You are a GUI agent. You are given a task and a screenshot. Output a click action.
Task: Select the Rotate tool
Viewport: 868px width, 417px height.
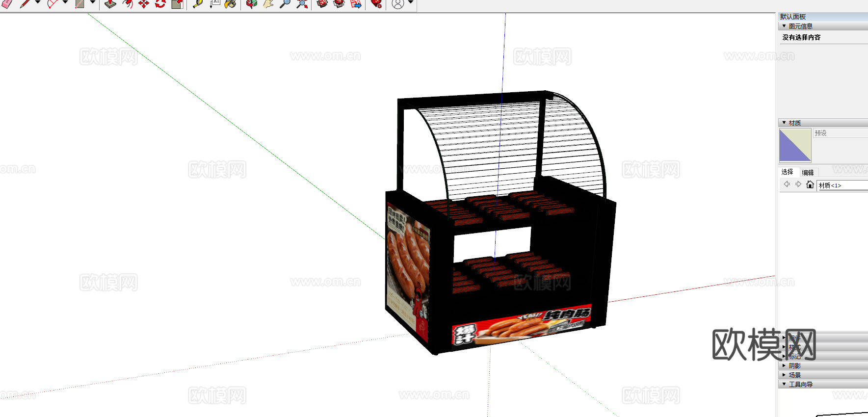(160, 4)
